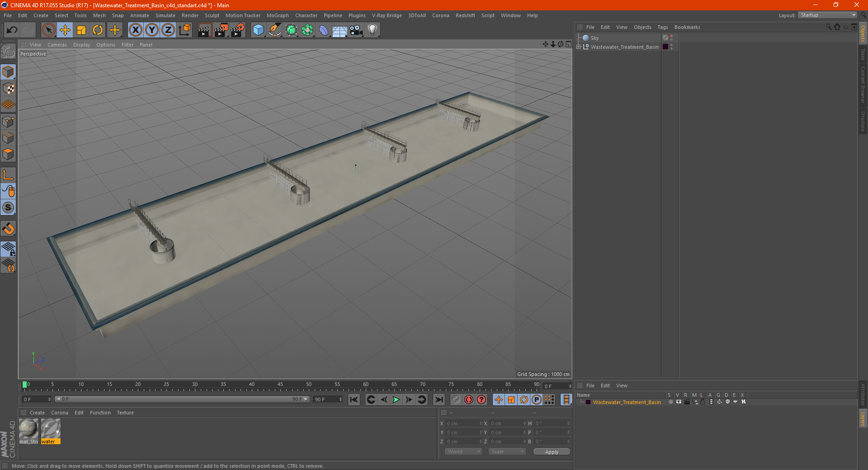The height and width of the screenshot is (470, 868).
Task: Activate the Rotate tool
Action: pyautogui.click(x=98, y=30)
